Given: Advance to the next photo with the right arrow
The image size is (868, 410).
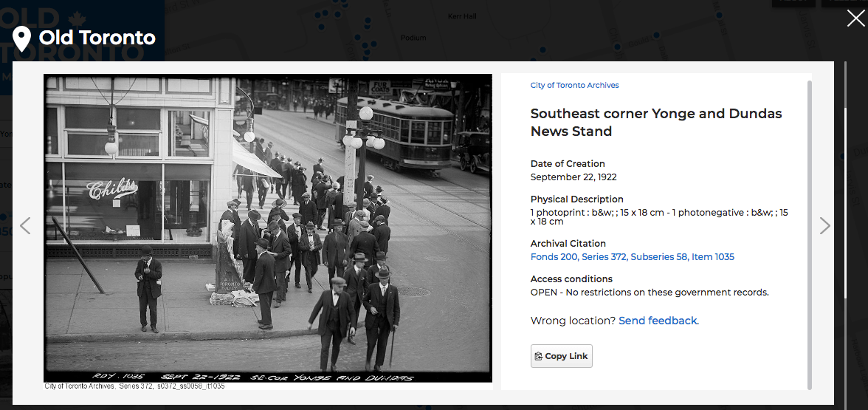Looking at the screenshot, I should point(825,225).
